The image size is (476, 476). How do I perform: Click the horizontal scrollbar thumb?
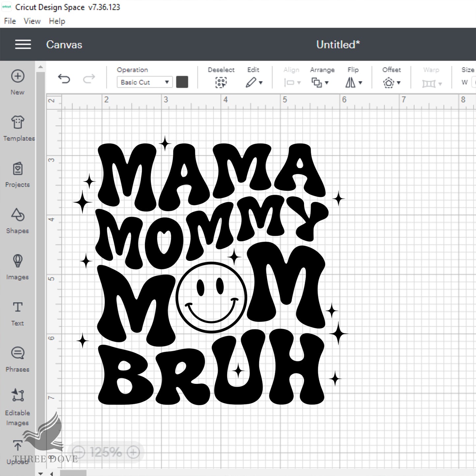(73, 473)
